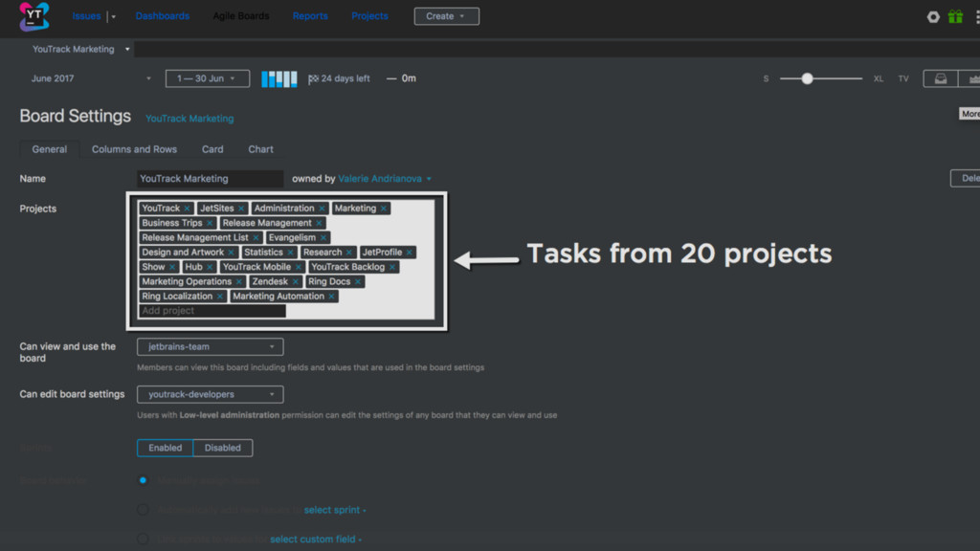The height and width of the screenshot is (551, 980).
Task: Open the select sprint dropdown link
Action: pyautogui.click(x=335, y=510)
